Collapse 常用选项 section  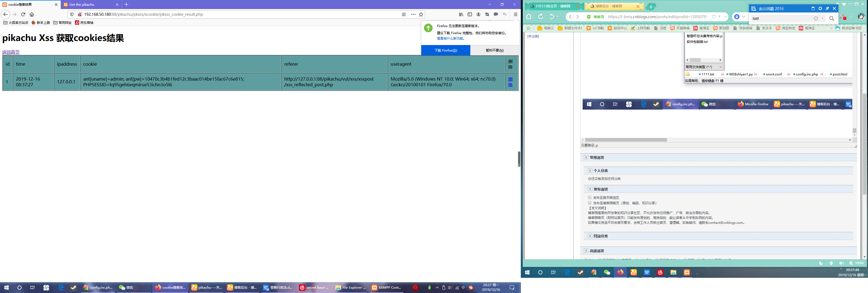(x=586, y=157)
